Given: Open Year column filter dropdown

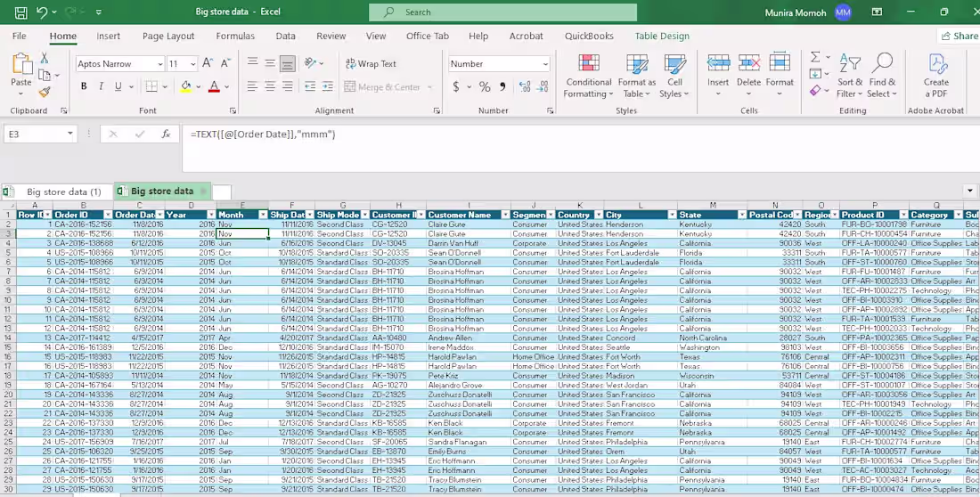Looking at the screenshot, I should 211,215.
